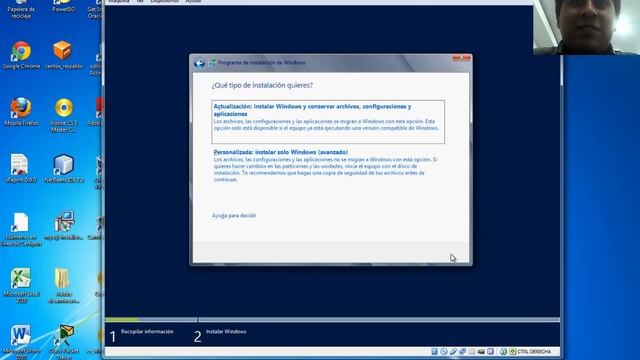The height and width of the screenshot is (360, 640).
Task: Click the installation progress bar
Action: click(332, 320)
